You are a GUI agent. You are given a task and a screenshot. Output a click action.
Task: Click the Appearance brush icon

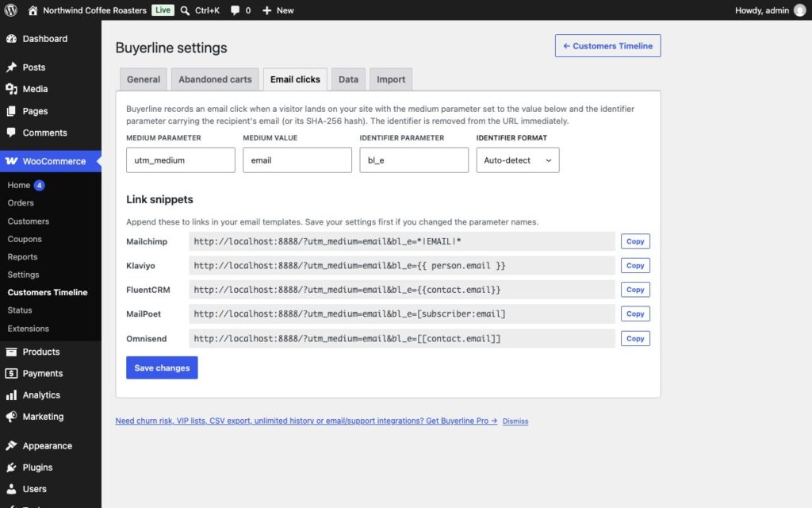pyautogui.click(x=11, y=446)
